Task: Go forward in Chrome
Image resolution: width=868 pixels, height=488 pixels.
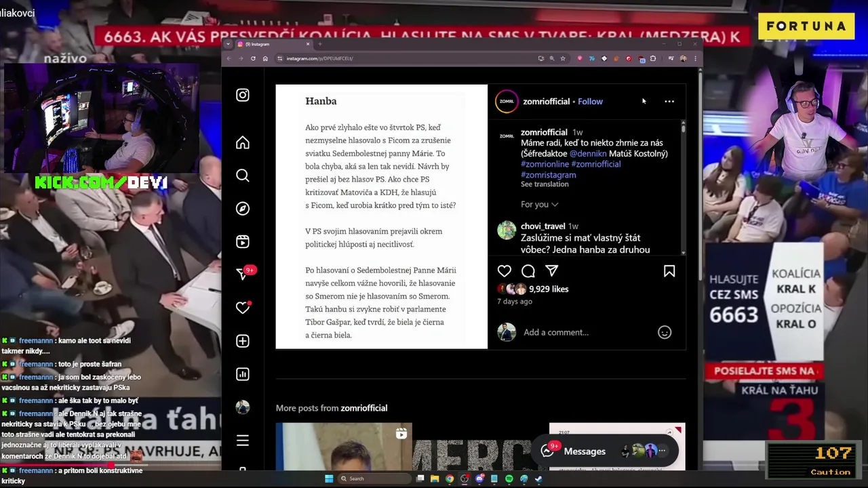Action: [241, 58]
